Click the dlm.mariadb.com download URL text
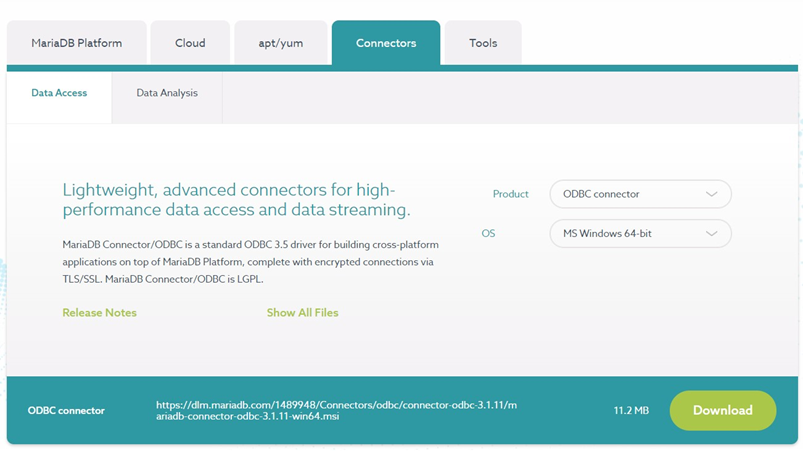This screenshot has width=803, height=451. pyautogui.click(x=337, y=410)
